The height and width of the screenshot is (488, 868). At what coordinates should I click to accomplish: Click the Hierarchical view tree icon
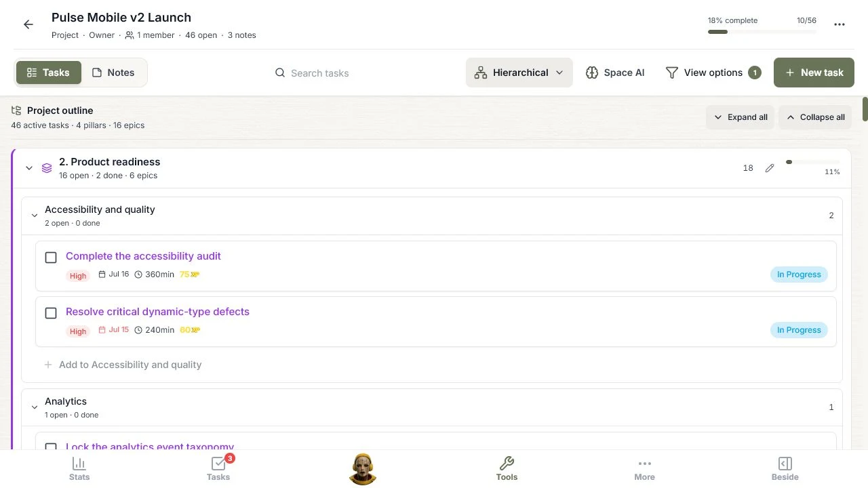[481, 73]
